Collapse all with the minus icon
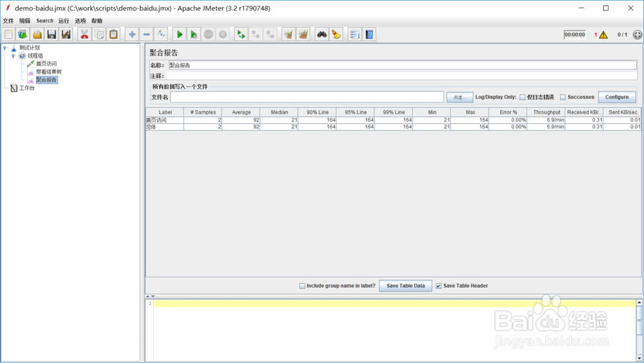Viewport: 644px width, 363px height. [146, 35]
